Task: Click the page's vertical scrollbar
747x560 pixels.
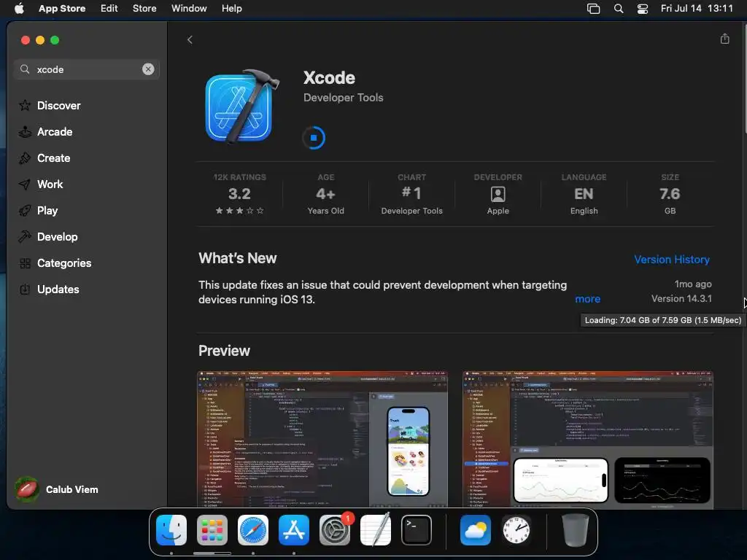Action: click(744, 79)
